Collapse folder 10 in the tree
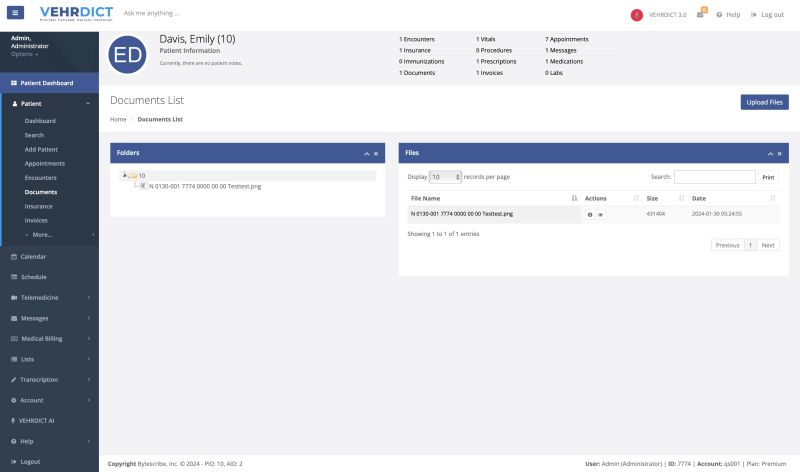The image size is (800, 472). coord(125,175)
